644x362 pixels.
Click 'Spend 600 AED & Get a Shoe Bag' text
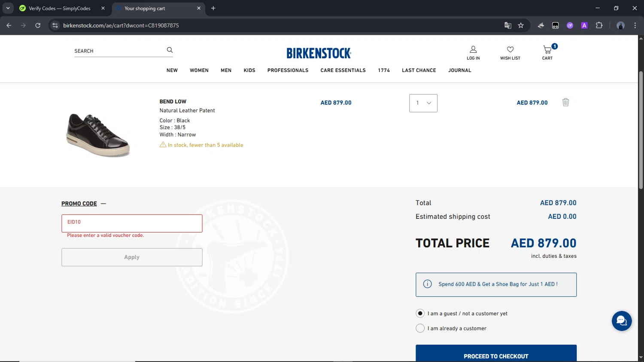tap(498, 284)
